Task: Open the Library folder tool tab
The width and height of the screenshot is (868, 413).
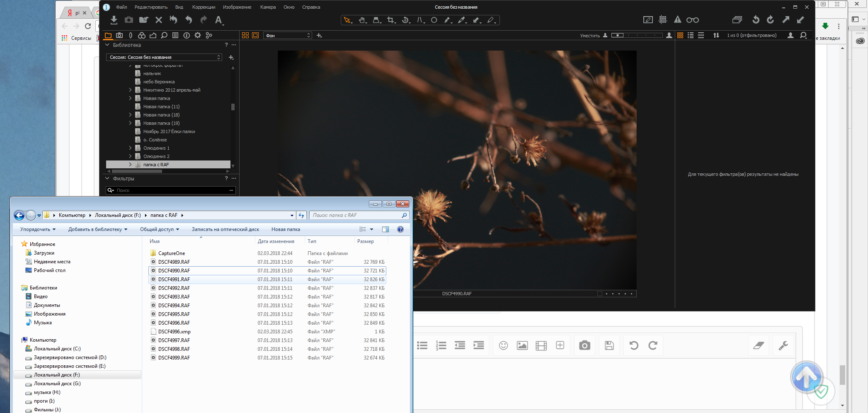Action: pos(108,35)
